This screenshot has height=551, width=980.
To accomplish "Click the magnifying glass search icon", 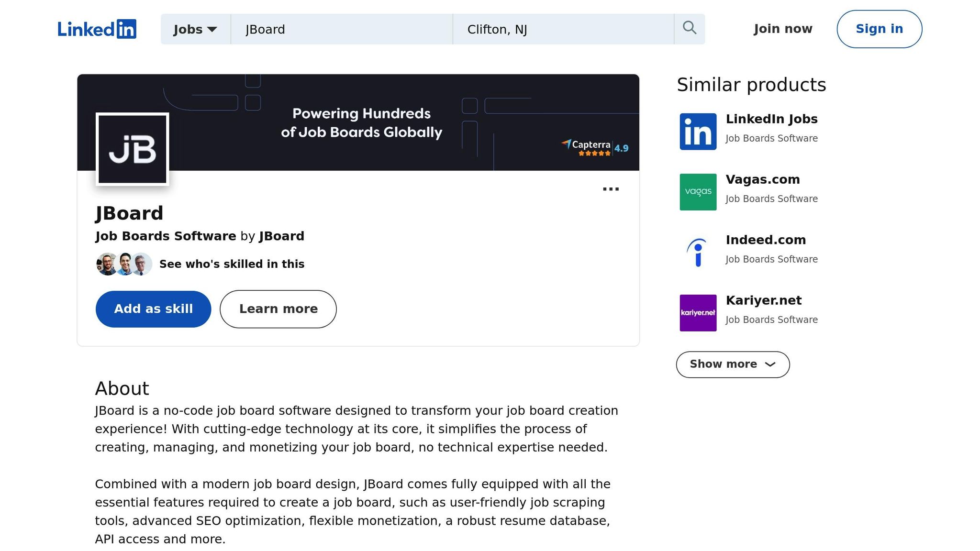I will pos(689,29).
